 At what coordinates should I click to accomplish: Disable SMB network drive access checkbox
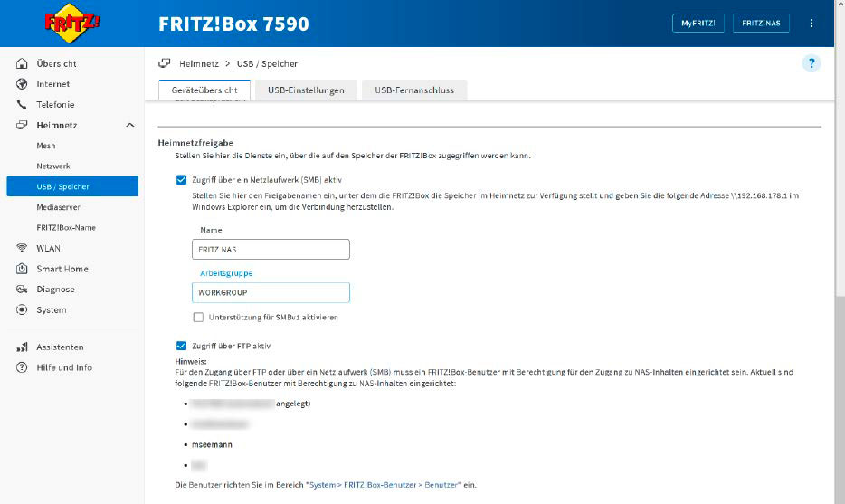[x=182, y=179]
